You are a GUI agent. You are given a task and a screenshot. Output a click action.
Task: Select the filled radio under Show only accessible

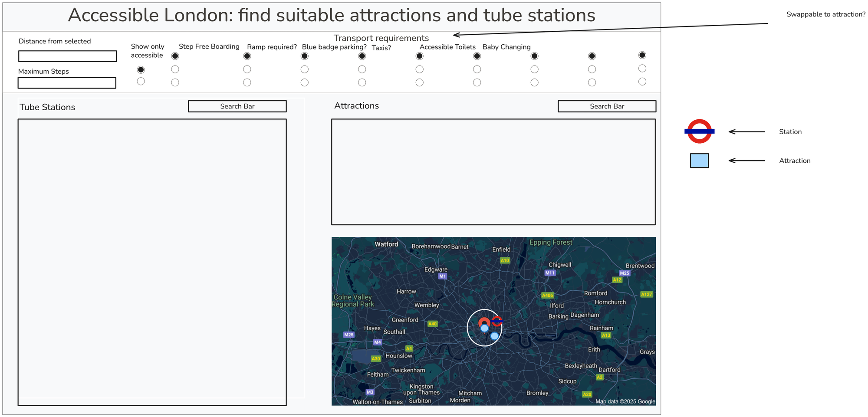(x=141, y=70)
